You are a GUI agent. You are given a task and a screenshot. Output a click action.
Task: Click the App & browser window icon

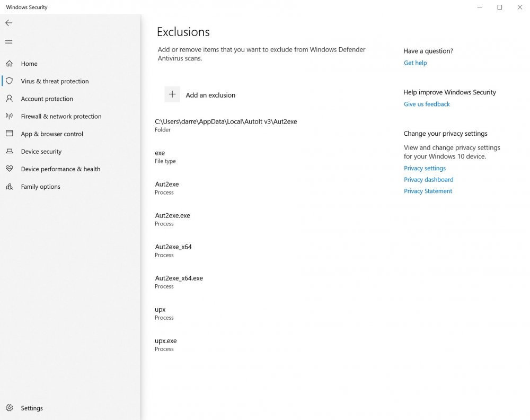click(10, 134)
